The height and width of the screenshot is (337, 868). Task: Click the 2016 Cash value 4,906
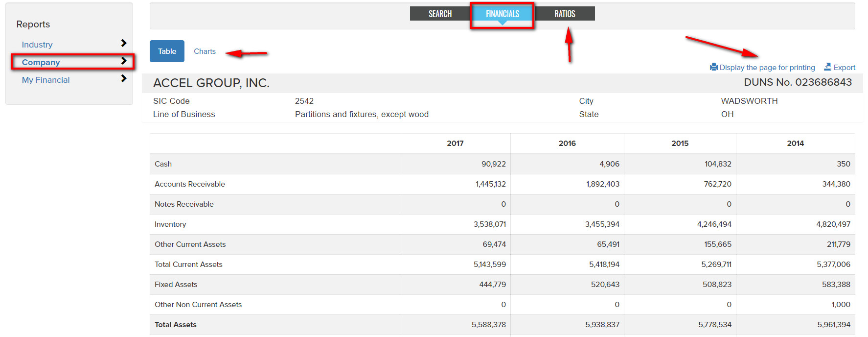pos(609,164)
